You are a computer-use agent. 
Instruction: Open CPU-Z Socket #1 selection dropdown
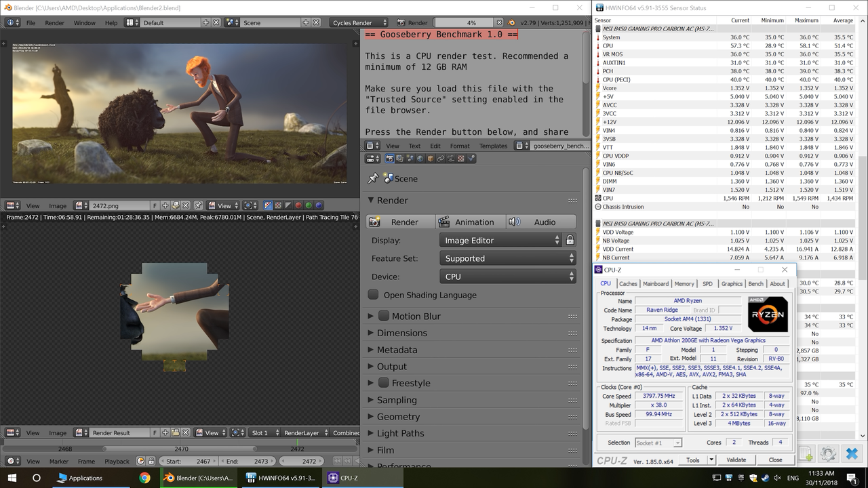coord(658,443)
